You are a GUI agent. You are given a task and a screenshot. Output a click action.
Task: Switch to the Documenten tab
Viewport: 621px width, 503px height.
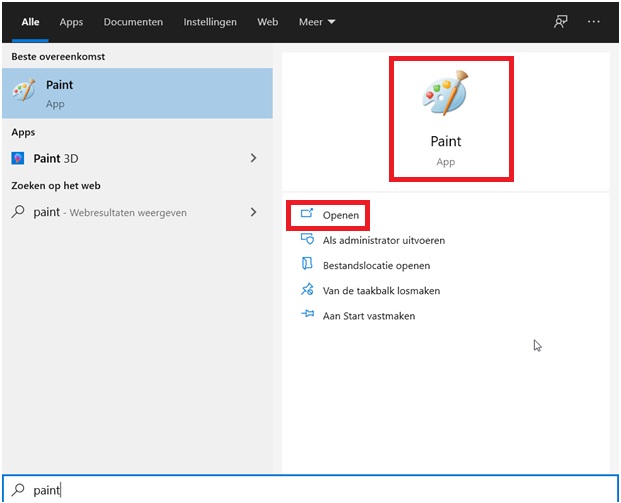[133, 21]
